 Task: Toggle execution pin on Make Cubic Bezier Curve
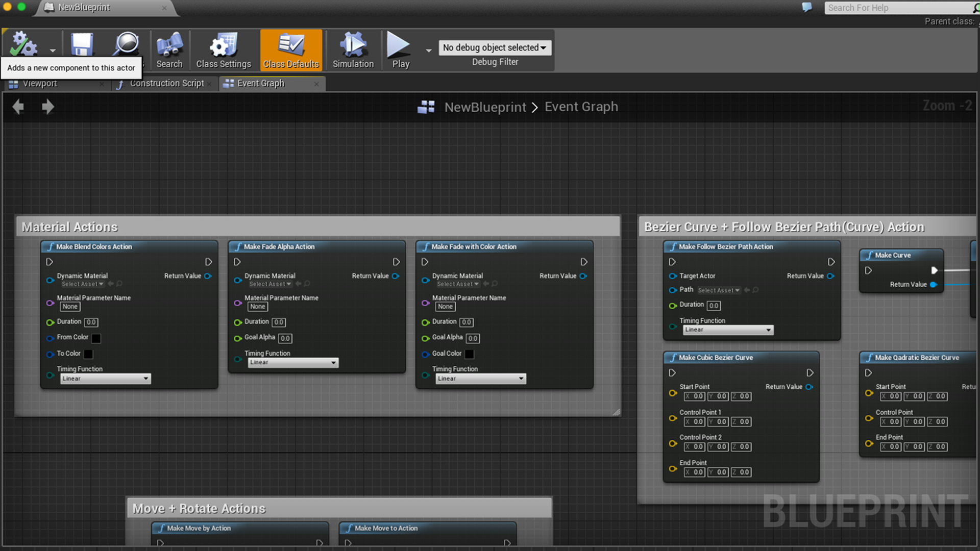(x=671, y=372)
